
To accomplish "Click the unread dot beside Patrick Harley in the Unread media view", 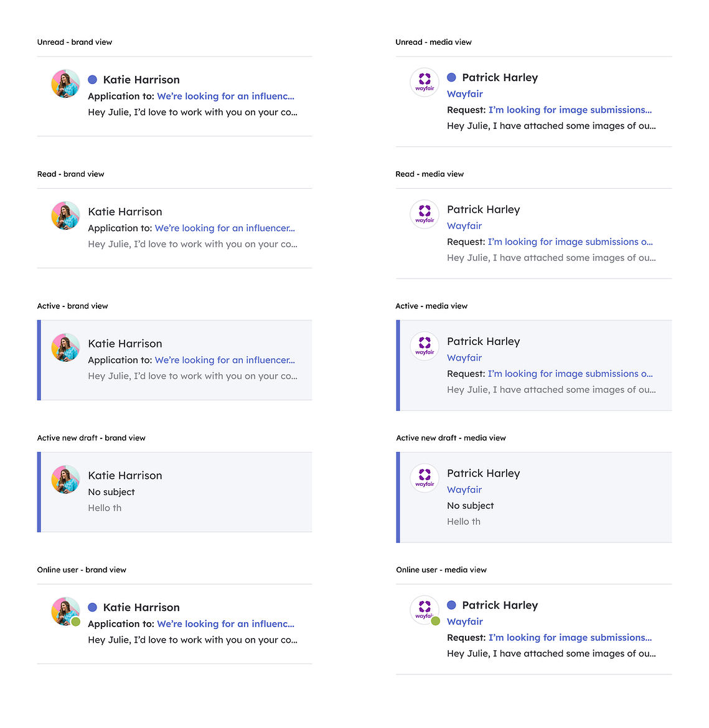I will click(x=451, y=78).
